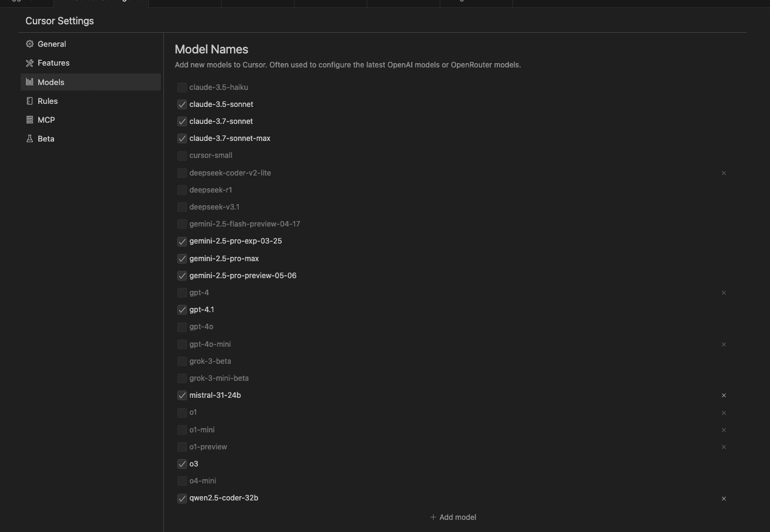Open MCP settings via the server icon

[29, 120]
